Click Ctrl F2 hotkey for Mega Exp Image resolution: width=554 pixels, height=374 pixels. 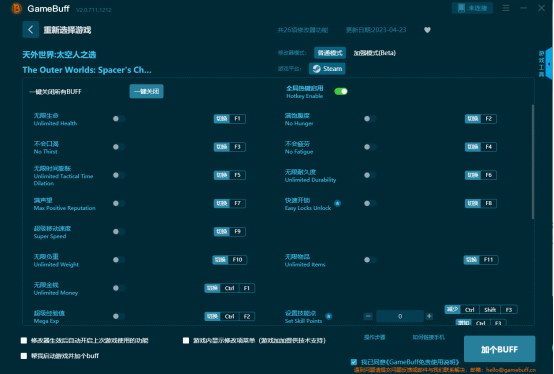pyautogui.click(x=230, y=316)
